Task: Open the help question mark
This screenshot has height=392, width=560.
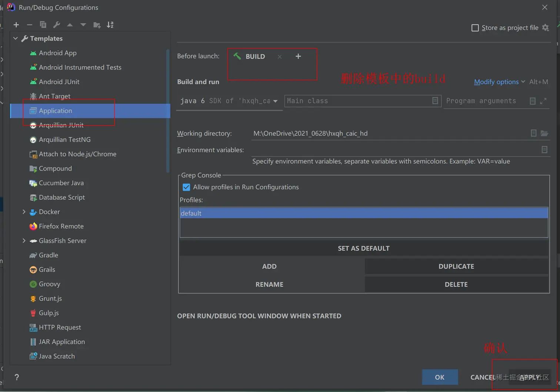Action: (x=17, y=377)
